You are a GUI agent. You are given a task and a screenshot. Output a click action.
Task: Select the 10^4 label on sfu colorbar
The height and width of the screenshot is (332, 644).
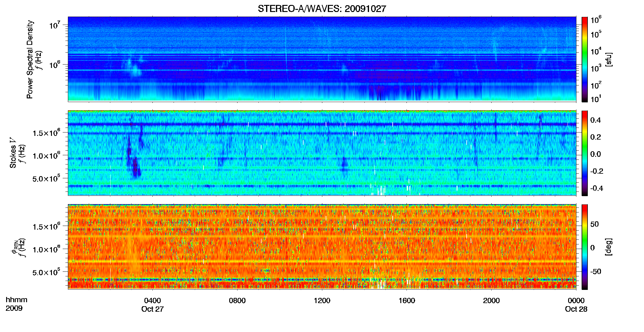click(596, 51)
